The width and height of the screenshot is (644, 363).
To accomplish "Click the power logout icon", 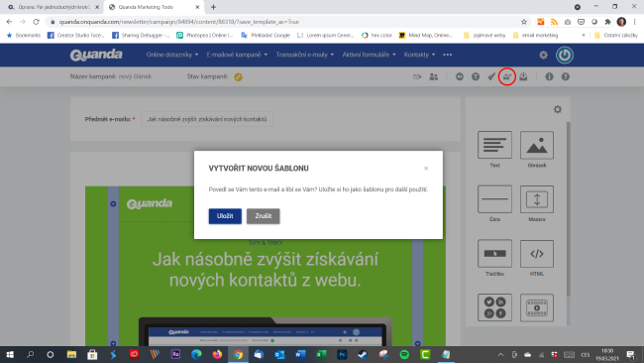I will (565, 56).
